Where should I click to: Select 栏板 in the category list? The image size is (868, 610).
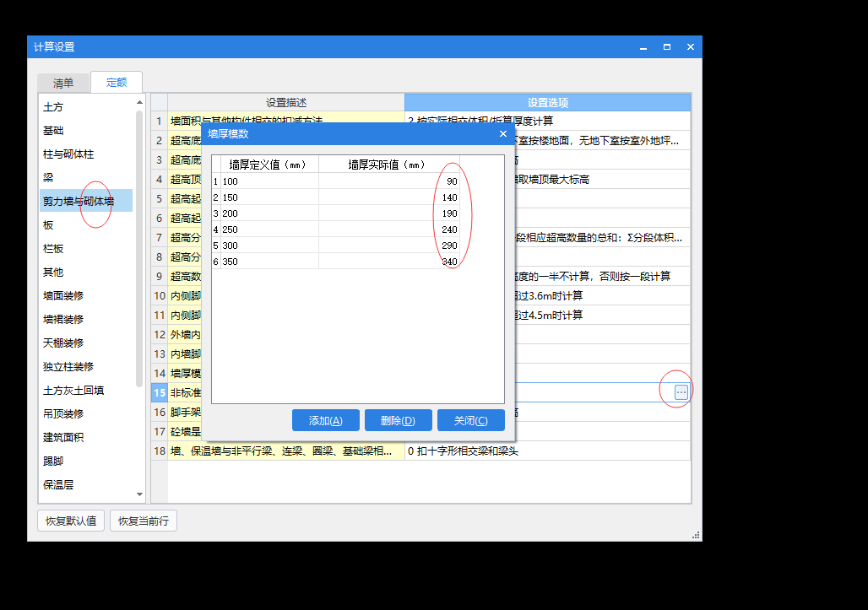(86, 249)
